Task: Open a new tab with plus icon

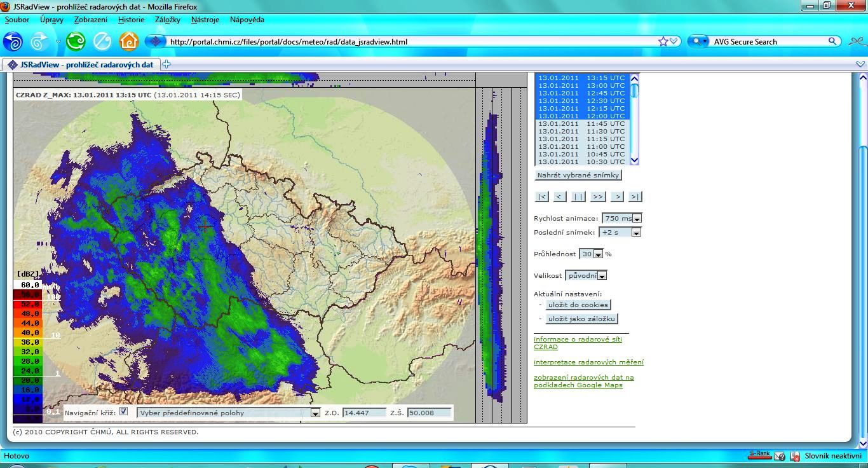Action: click(x=166, y=64)
